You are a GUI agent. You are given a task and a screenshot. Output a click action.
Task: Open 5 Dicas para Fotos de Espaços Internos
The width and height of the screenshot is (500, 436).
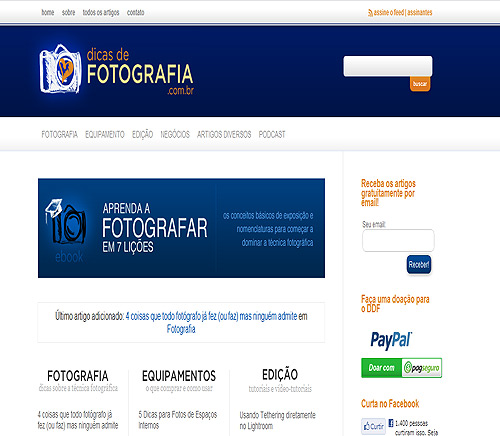pos(178,420)
